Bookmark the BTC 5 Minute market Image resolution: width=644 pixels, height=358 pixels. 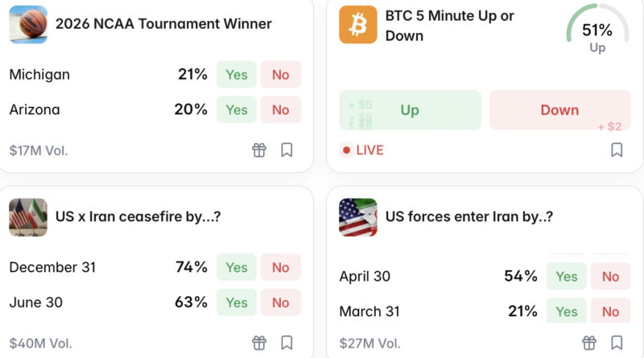coord(617,150)
